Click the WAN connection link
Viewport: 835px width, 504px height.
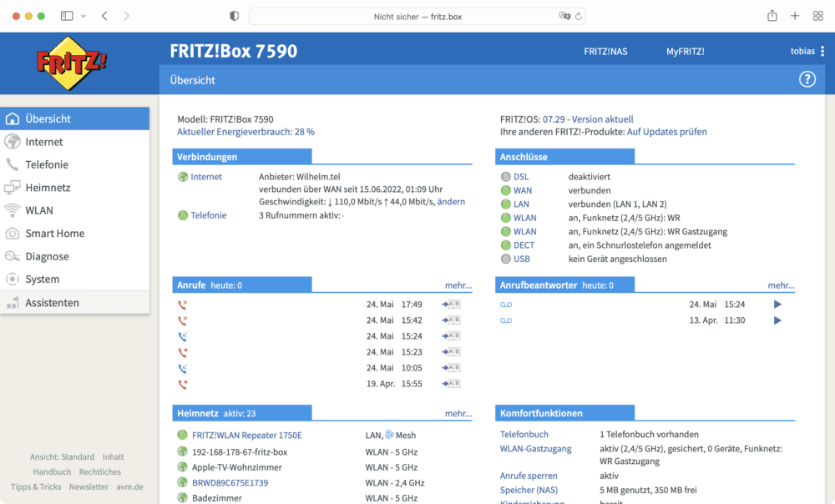click(523, 190)
